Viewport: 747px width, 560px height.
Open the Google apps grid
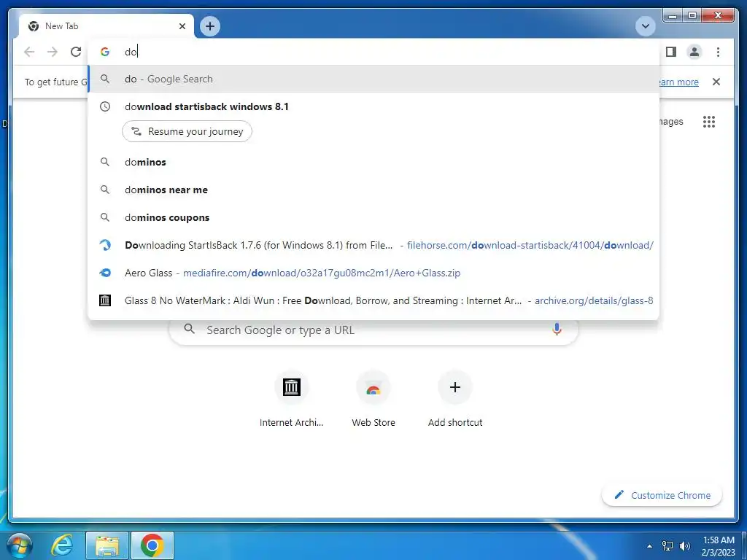709,122
